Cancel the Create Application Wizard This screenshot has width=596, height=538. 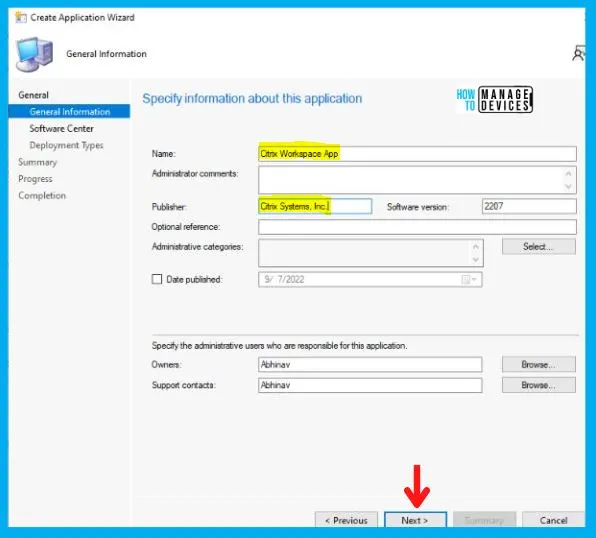click(553, 520)
